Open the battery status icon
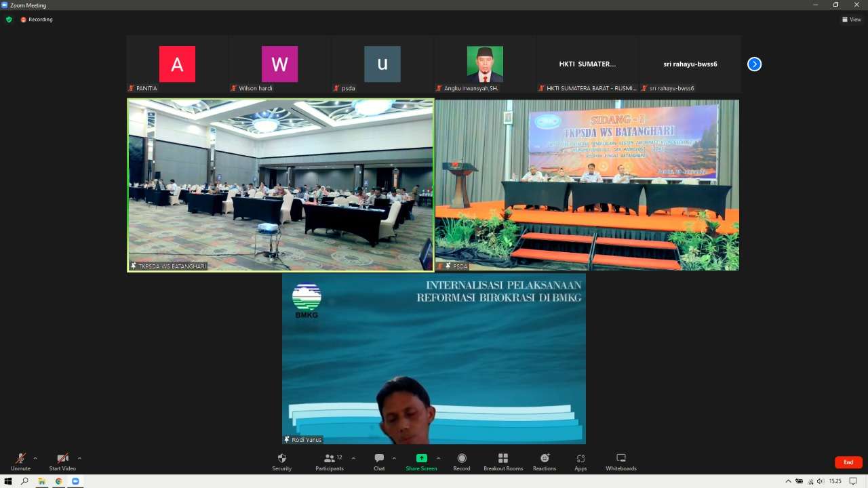 [800, 481]
